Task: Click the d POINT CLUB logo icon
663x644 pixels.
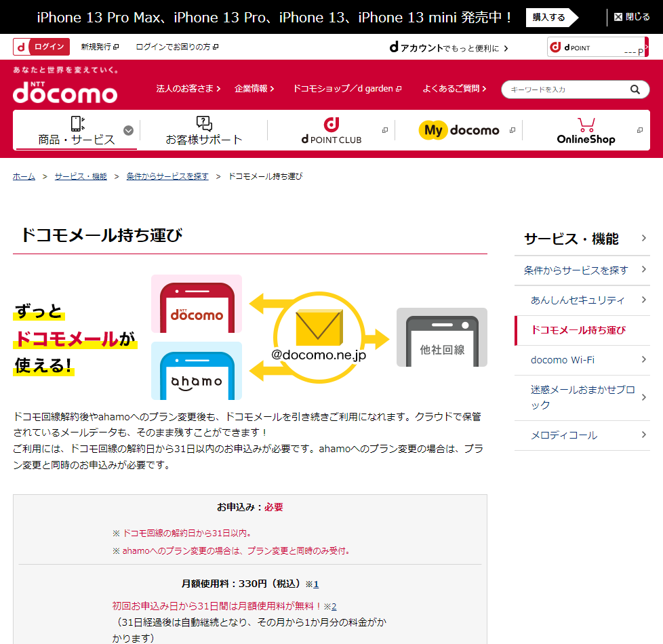Action: tap(331, 124)
